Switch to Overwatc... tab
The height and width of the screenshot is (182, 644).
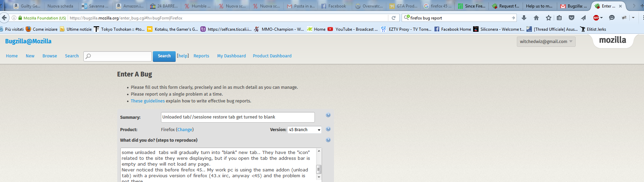369,6
